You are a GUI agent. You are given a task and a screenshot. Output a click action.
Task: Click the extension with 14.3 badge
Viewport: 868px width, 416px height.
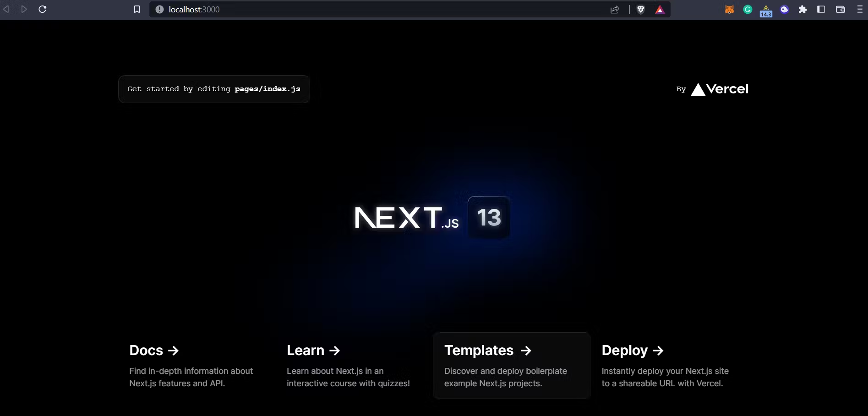pos(766,11)
